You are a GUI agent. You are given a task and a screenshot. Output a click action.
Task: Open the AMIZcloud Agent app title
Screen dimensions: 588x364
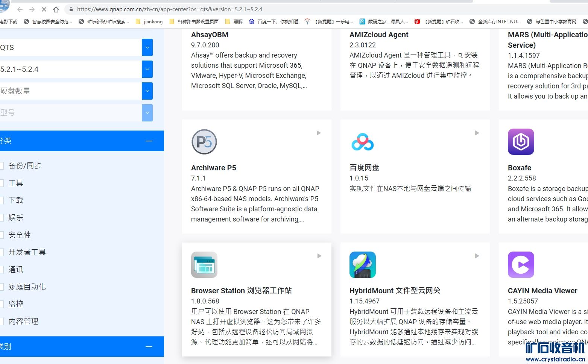click(379, 35)
